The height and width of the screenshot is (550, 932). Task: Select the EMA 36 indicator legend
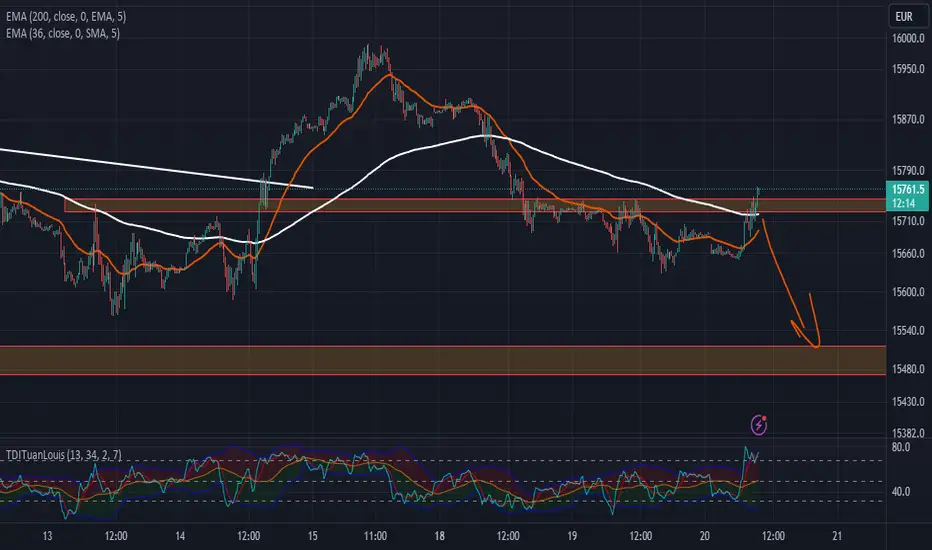coord(63,33)
